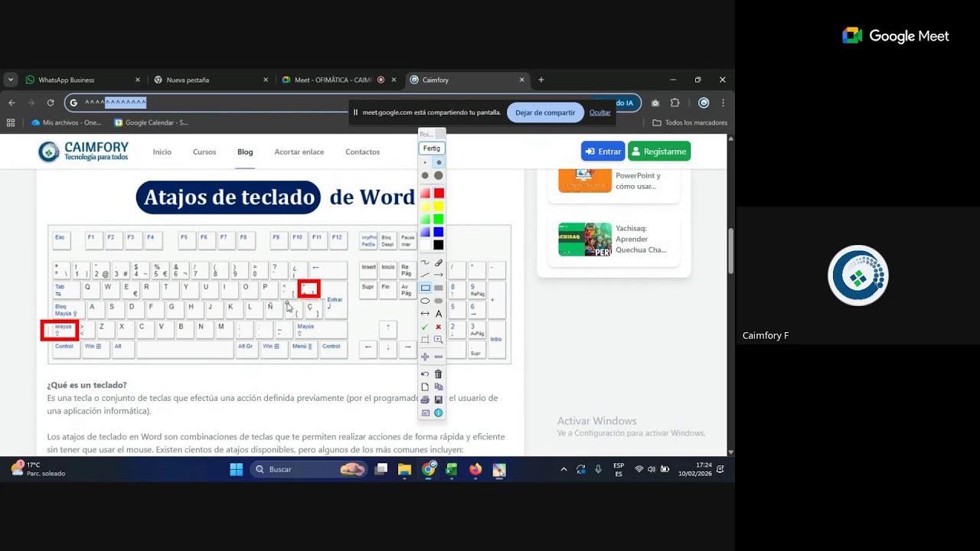The width and height of the screenshot is (980, 551).
Task: Open Windows Start menu
Action: tap(237, 469)
